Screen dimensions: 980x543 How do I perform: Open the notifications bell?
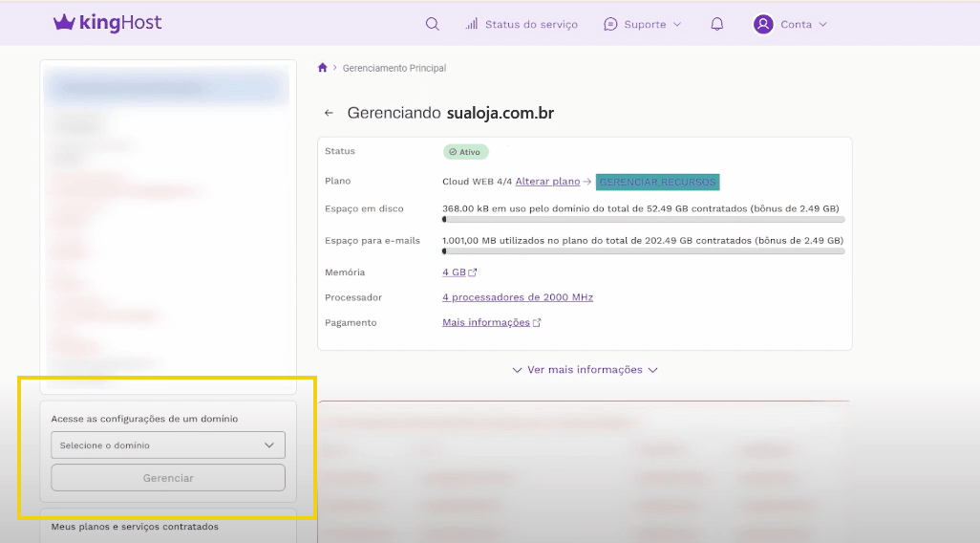click(717, 25)
